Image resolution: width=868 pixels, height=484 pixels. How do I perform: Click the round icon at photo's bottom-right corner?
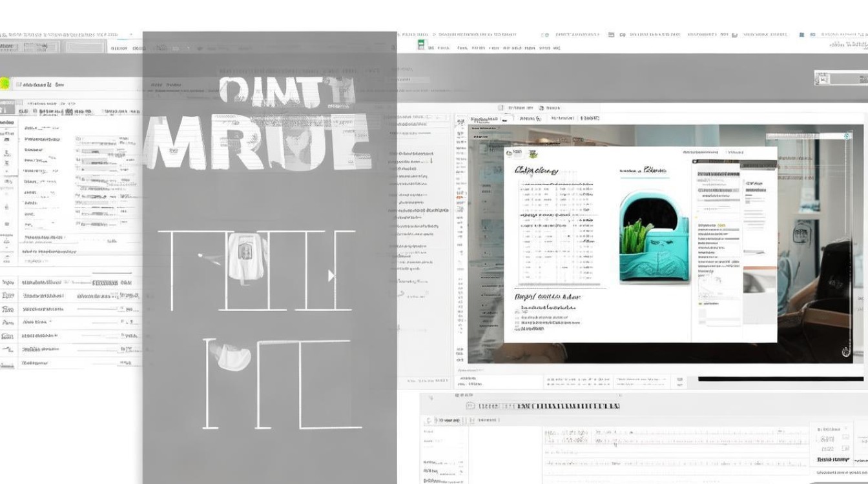pos(846,352)
